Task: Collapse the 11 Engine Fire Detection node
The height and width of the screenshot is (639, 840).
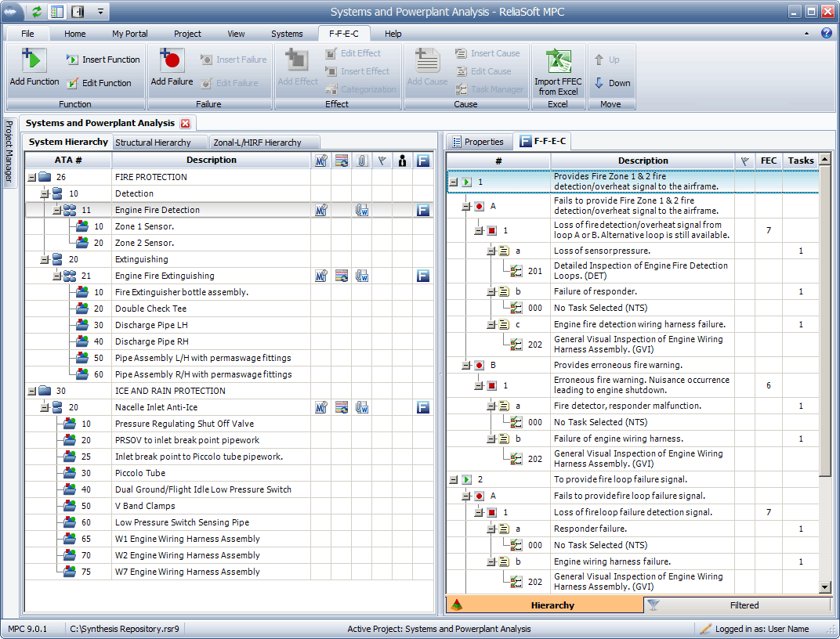Action: click(57, 211)
